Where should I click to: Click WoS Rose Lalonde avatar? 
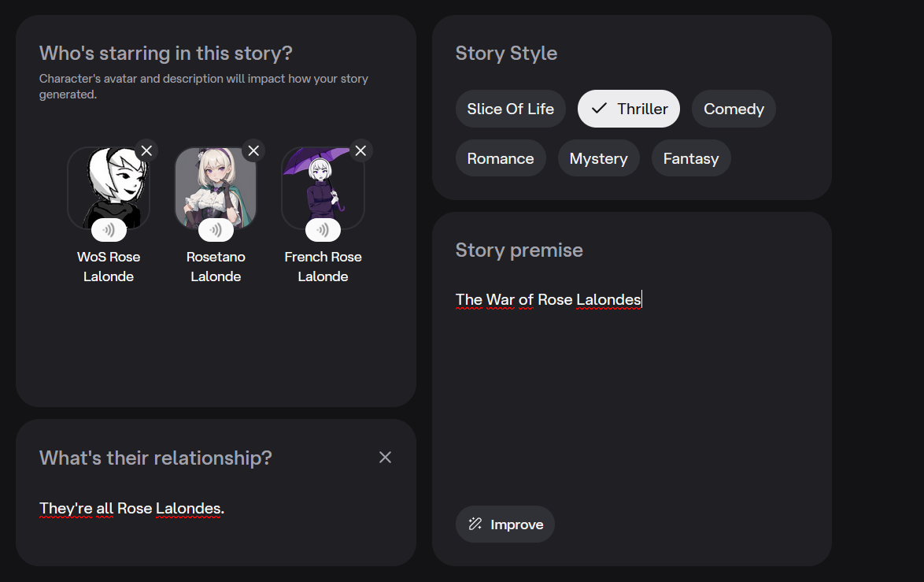click(x=109, y=185)
